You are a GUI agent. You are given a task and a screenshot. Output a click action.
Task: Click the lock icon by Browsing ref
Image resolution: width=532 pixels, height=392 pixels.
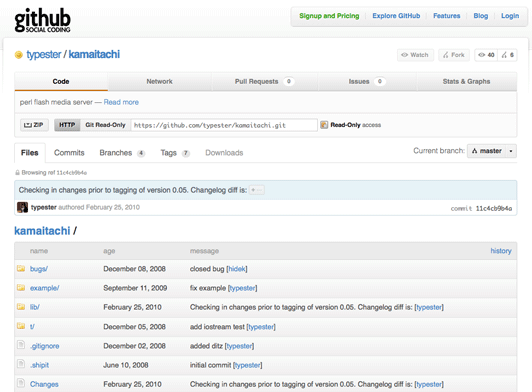click(x=17, y=172)
